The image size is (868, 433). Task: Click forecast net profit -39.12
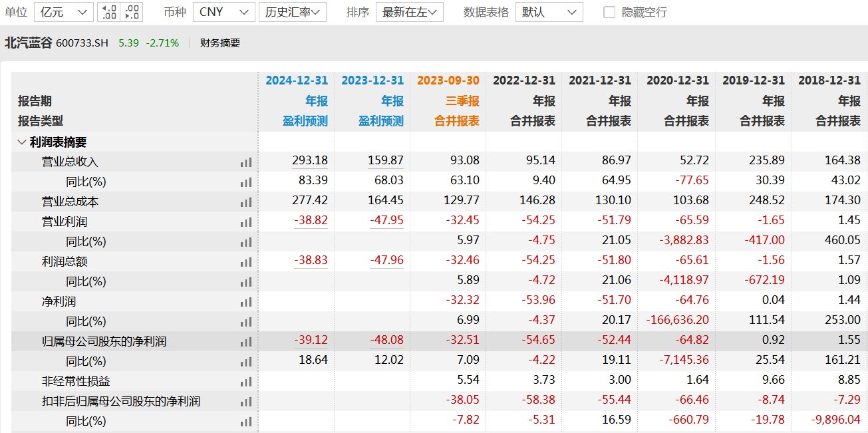click(311, 340)
